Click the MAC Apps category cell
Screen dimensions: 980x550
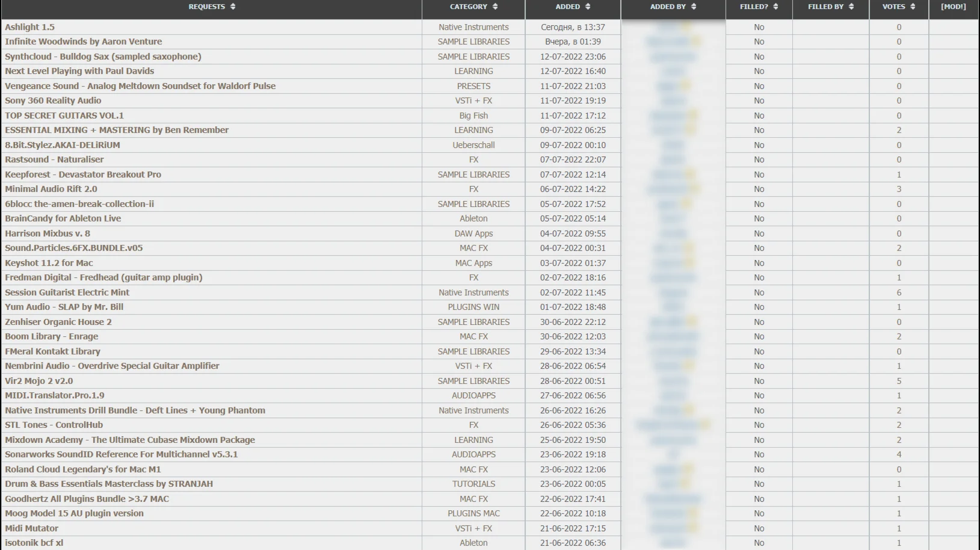pyautogui.click(x=473, y=263)
